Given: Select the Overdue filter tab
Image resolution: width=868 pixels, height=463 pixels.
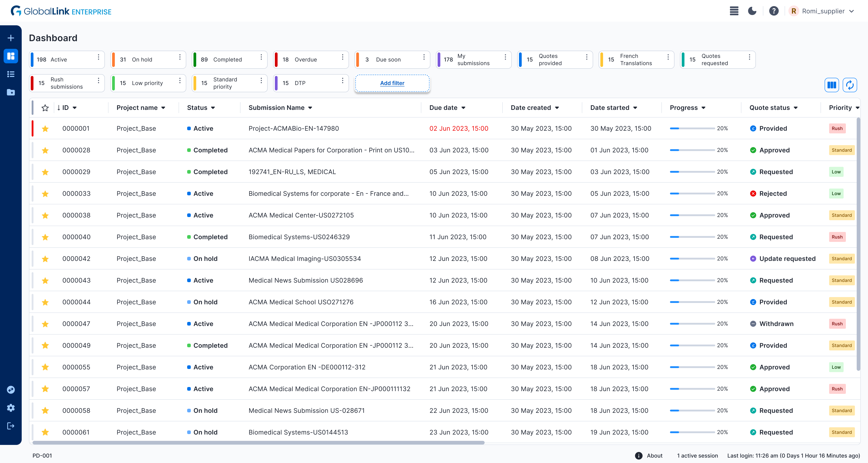Looking at the screenshot, I should coord(305,60).
